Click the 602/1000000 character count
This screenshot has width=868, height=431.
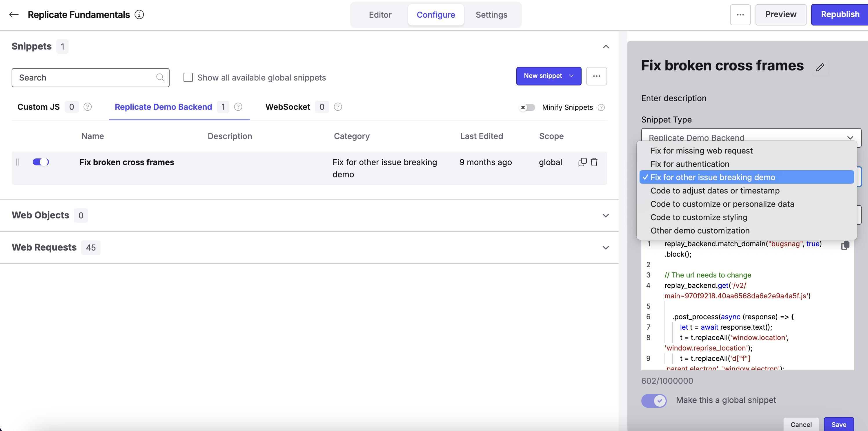(667, 381)
